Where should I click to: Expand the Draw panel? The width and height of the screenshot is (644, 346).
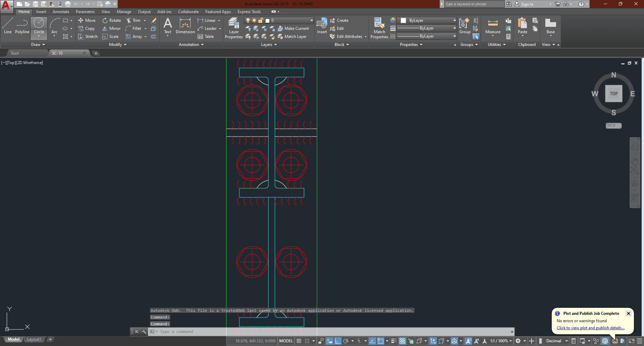pos(38,45)
